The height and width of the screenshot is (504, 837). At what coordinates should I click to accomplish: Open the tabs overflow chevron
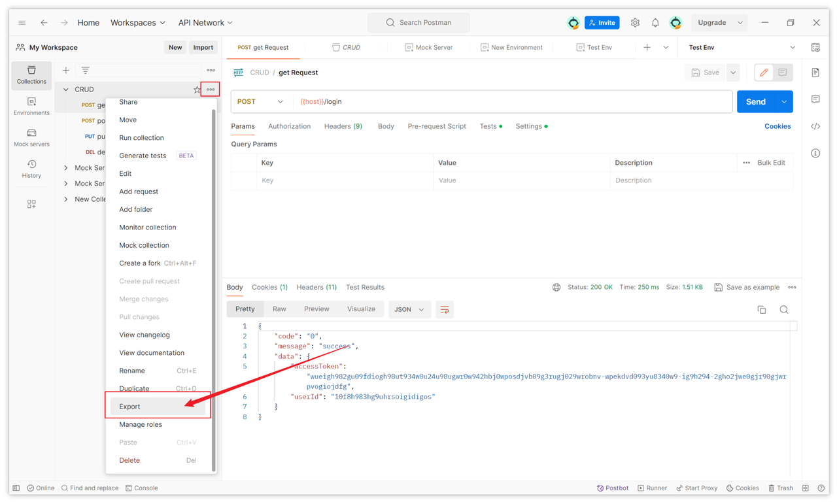[x=666, y=47]
